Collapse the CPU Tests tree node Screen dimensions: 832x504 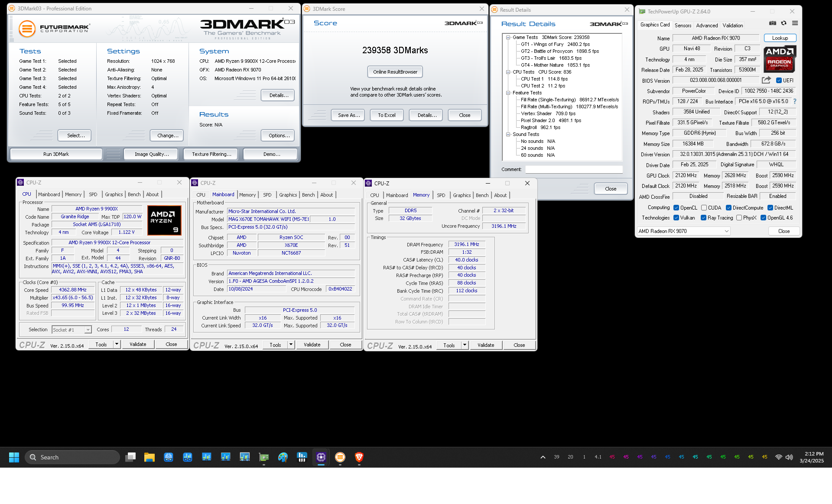tap(508, 72)
